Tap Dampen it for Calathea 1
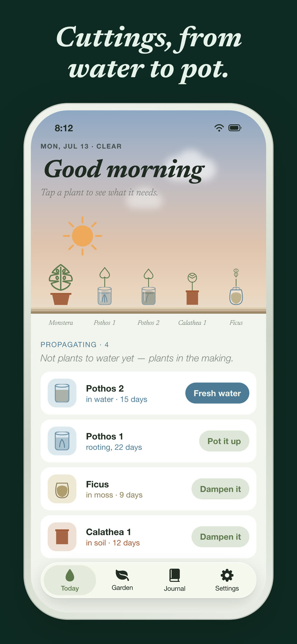The image size is (297, 644). [x=220, y=537]
